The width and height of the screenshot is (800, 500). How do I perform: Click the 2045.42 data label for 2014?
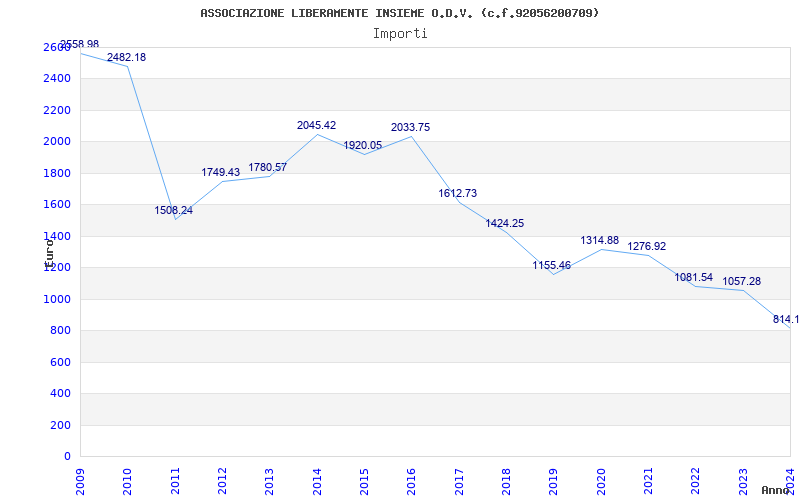point(316,126)
